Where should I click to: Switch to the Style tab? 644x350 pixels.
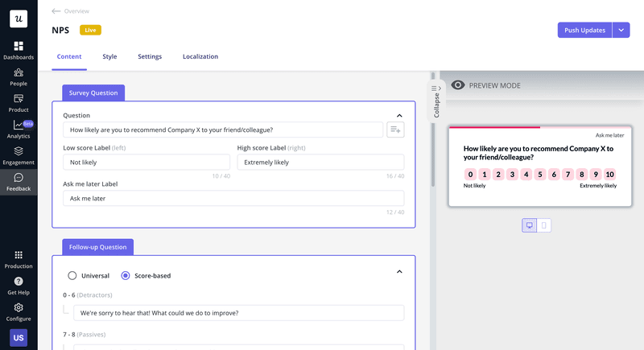tap(109, 56)
